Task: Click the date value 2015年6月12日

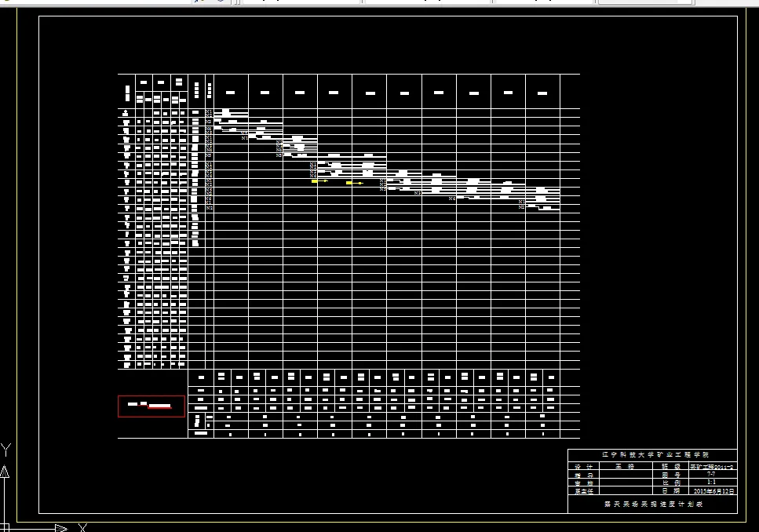Action: [714, 491]
